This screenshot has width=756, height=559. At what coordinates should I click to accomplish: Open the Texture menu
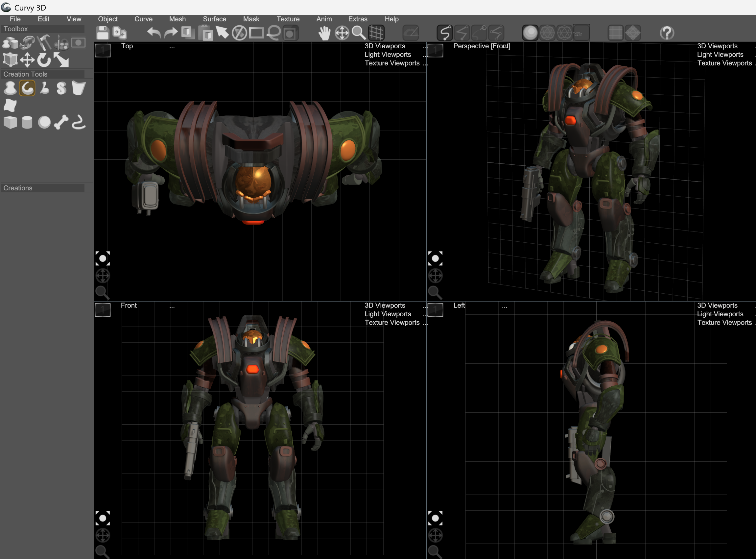pos(288,19)
